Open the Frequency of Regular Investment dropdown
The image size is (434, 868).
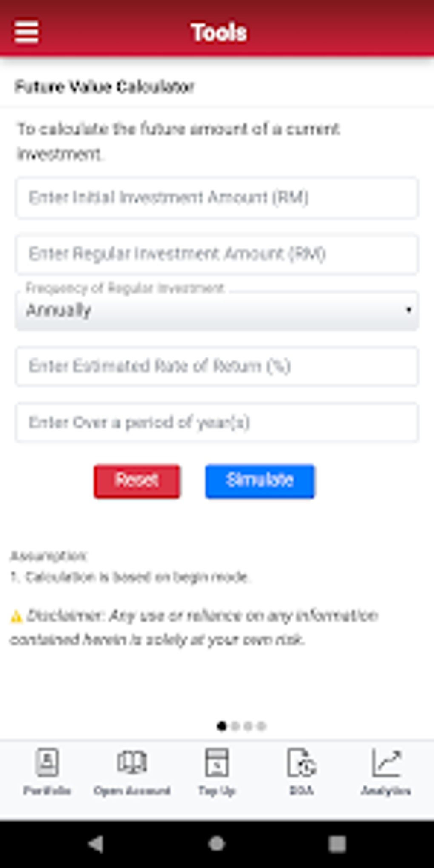217,311
